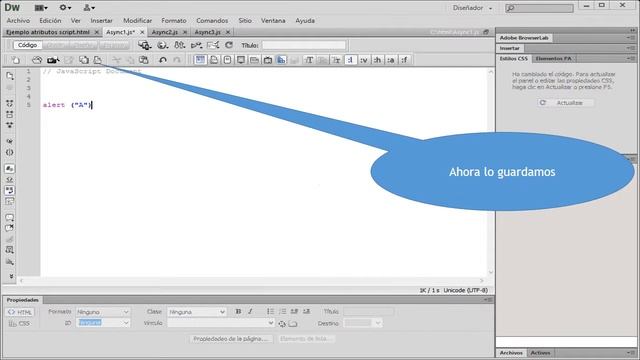Open the Archivo menu
Viewport: 640px width, 360px height.
click(x=18, y=20)
